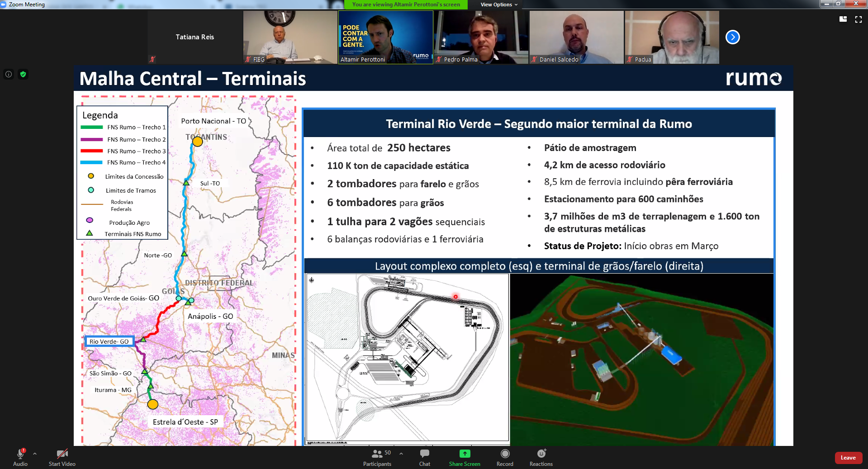Click green 'FNS Rumo – Trecho 1' legend line
Viewport: 868px width, 469px height.
(92, 128)
